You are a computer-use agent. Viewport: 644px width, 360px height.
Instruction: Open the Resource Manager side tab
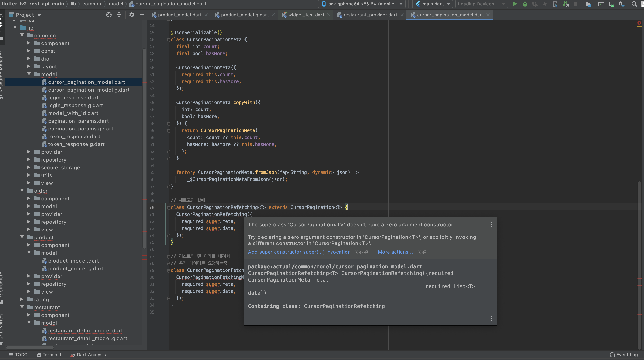2,75
